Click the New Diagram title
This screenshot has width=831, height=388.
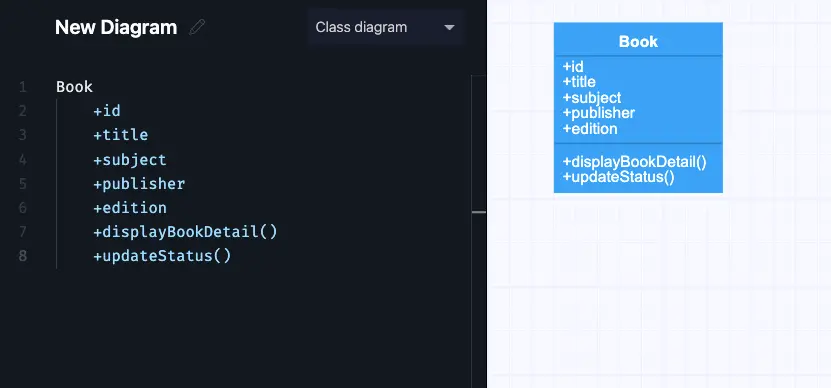[x=116, y=27]
